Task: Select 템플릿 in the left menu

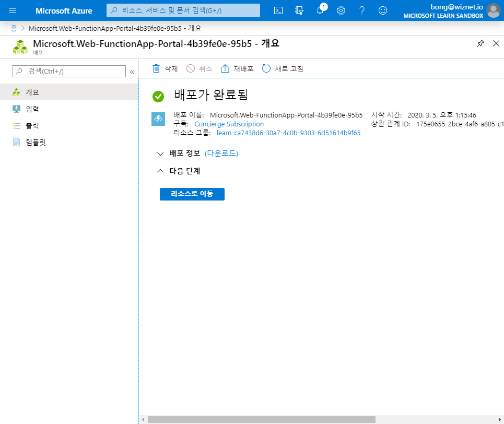Action: tap(69, 143)
